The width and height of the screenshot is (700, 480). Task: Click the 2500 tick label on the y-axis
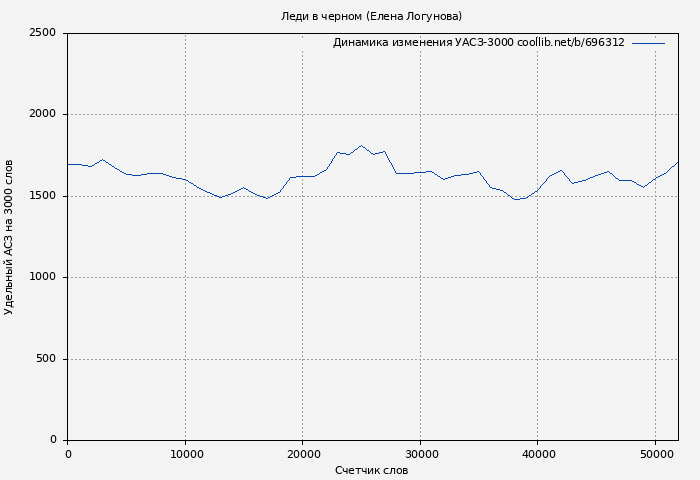(x=42, y=33)
